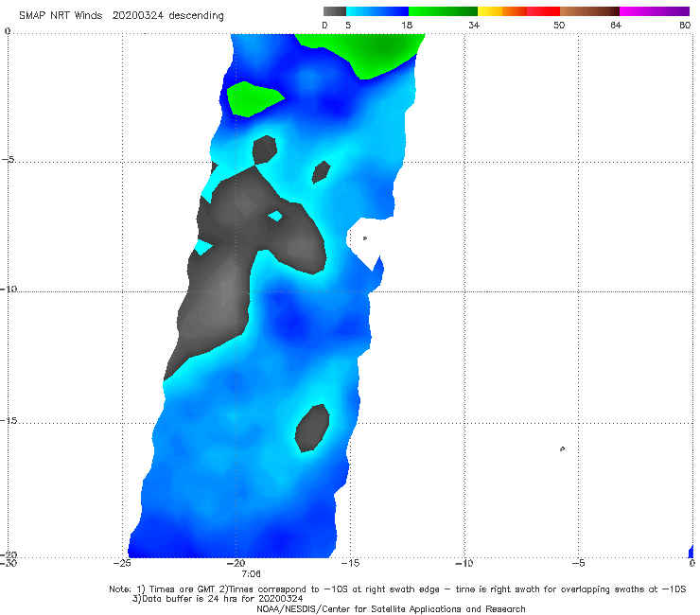Click the bottom-axis longitude label '-25'
Screen dimensions: 700x615
[122, 563]
